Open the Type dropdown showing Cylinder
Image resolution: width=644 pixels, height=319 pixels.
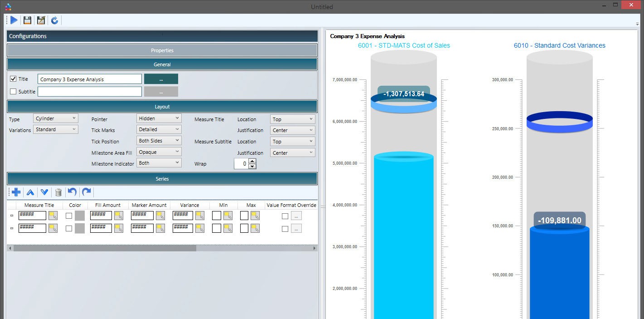tap(56, 119)
